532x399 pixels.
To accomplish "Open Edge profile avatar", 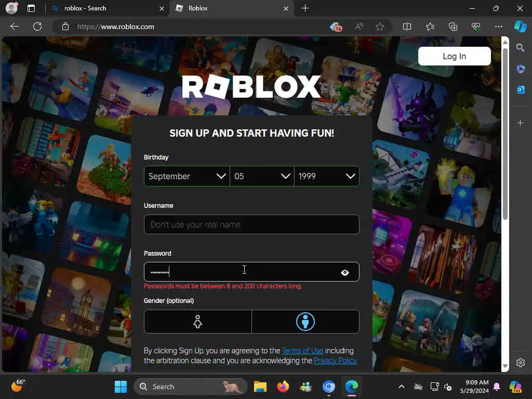I will tap(11, 8).
